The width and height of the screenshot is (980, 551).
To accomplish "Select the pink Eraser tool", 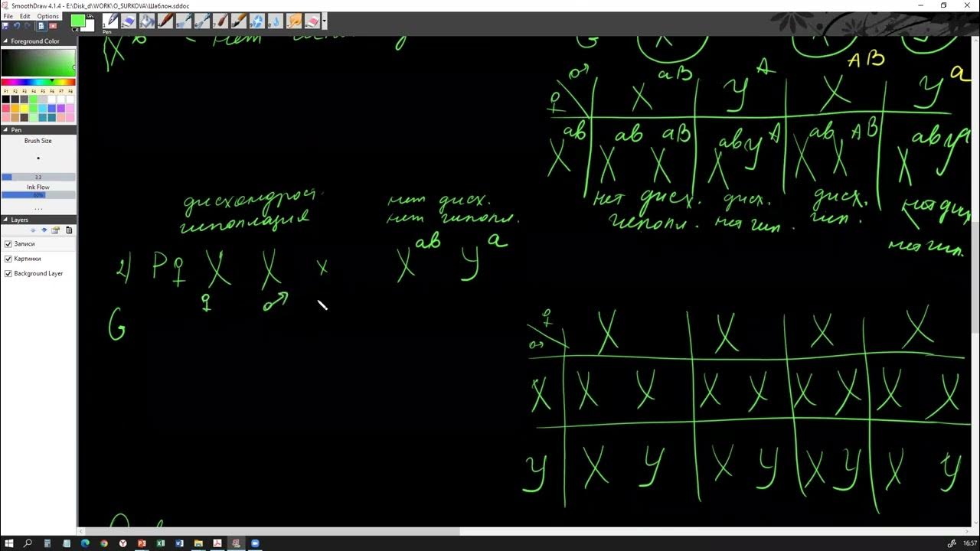I will (312, 21).
